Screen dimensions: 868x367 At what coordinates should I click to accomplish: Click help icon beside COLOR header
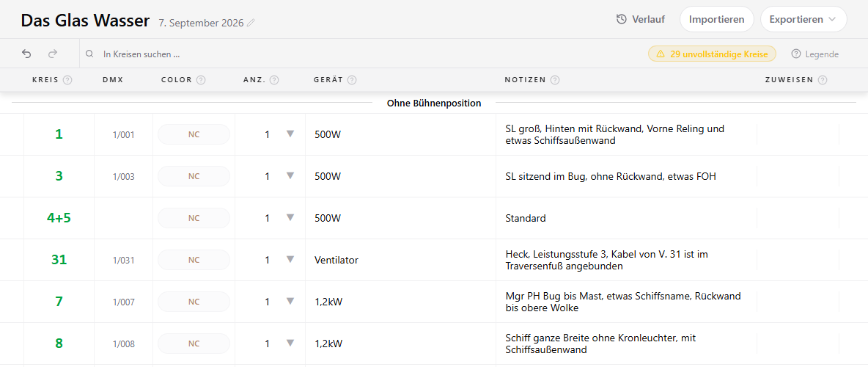click(x=201, y=80)
